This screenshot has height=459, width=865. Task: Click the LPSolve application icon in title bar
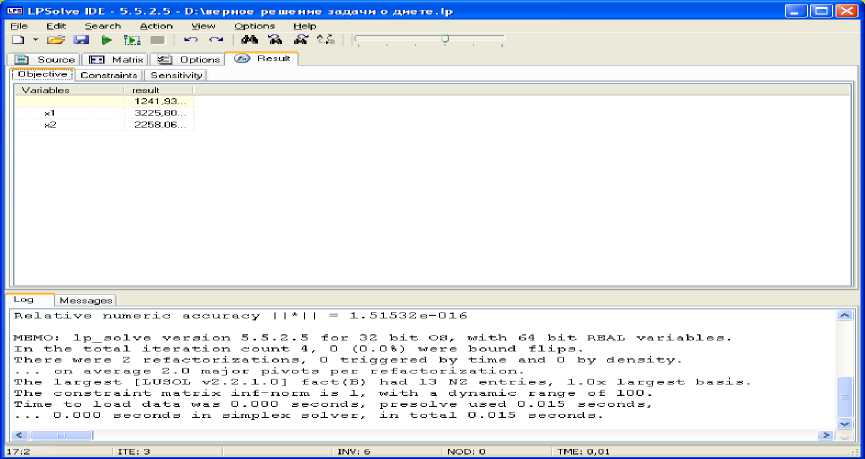coord(14,10)
